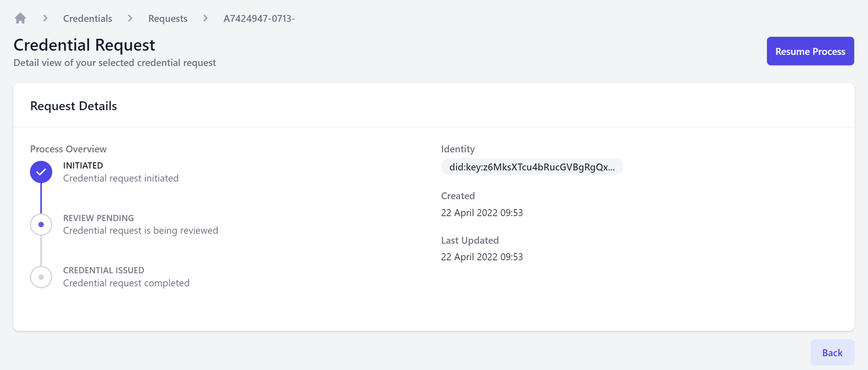Viewport: 868px width, 370px height.
Task: Click chevron between Credentials and Requests
Action: pos(130,18)
